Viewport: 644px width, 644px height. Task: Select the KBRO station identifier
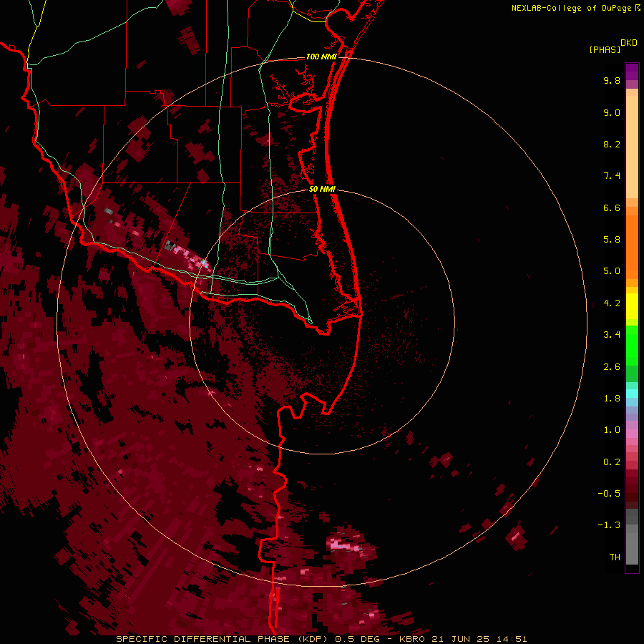414,639
